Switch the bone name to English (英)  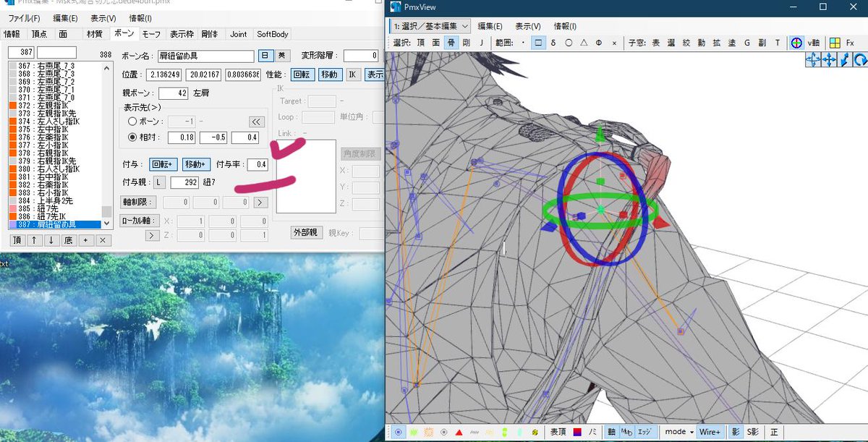click(x=282, y=56)
